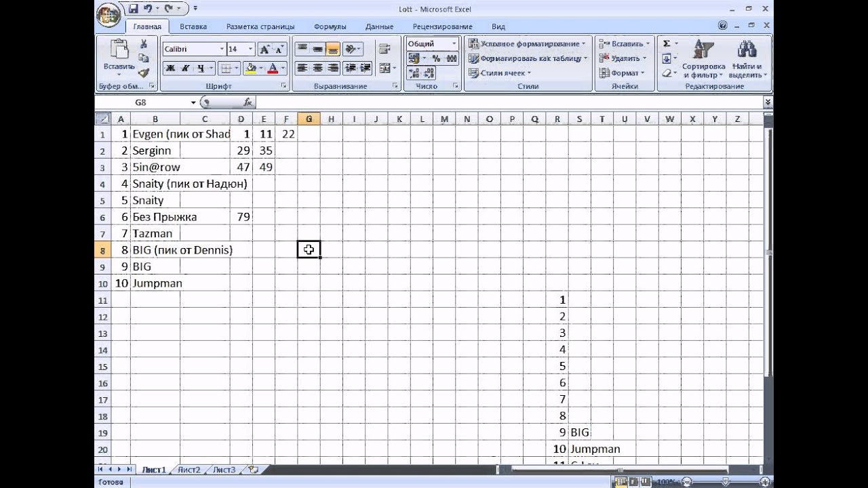Open Сортировка и фильтр menu

tap(703, 58)
